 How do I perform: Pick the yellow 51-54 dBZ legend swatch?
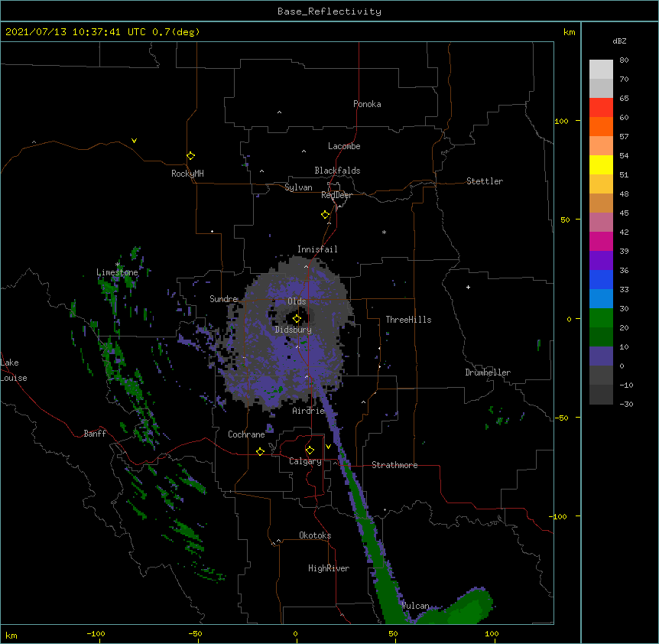click(601, 164)
